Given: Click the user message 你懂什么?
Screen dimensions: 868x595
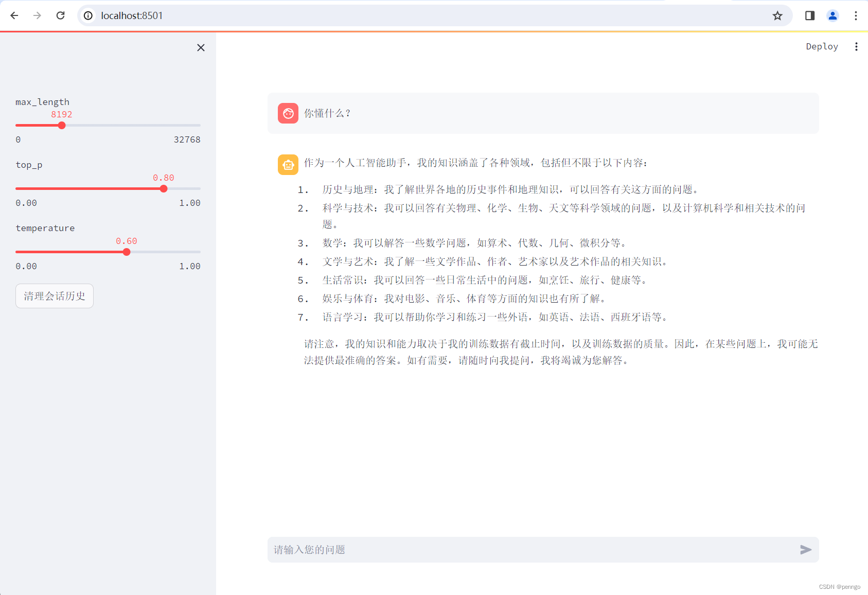Looking at the screenshot, I should (x=327, y=113).
